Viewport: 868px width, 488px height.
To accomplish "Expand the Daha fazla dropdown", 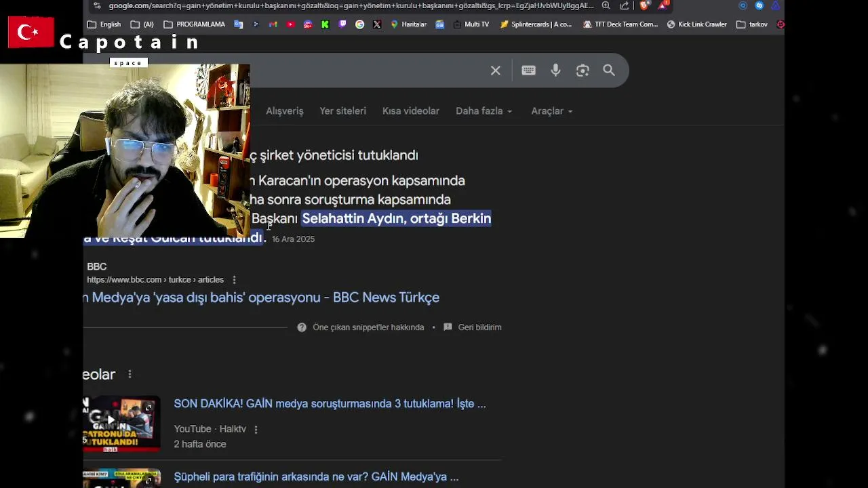I will click(484, 111).
